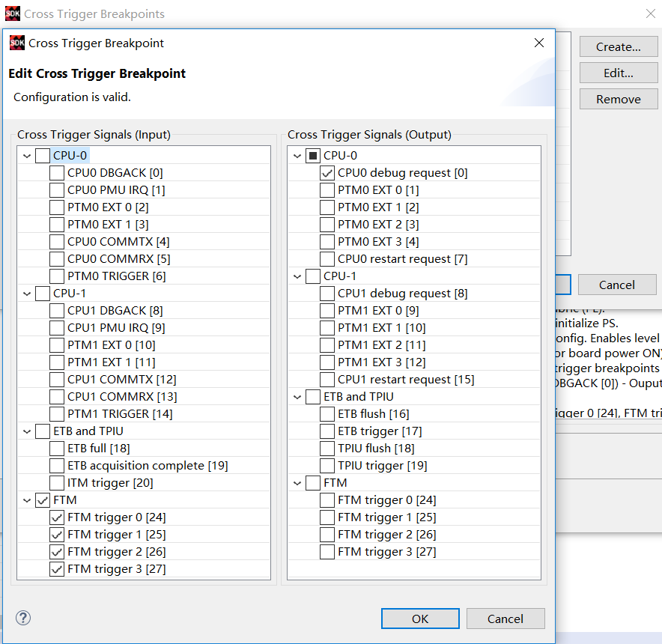Enable ETB acquisition complete [19] checkbox

[57, 466]
